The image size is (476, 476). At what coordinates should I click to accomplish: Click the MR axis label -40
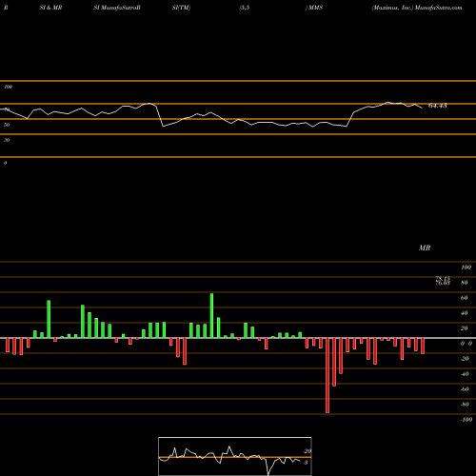coord(465,374)
